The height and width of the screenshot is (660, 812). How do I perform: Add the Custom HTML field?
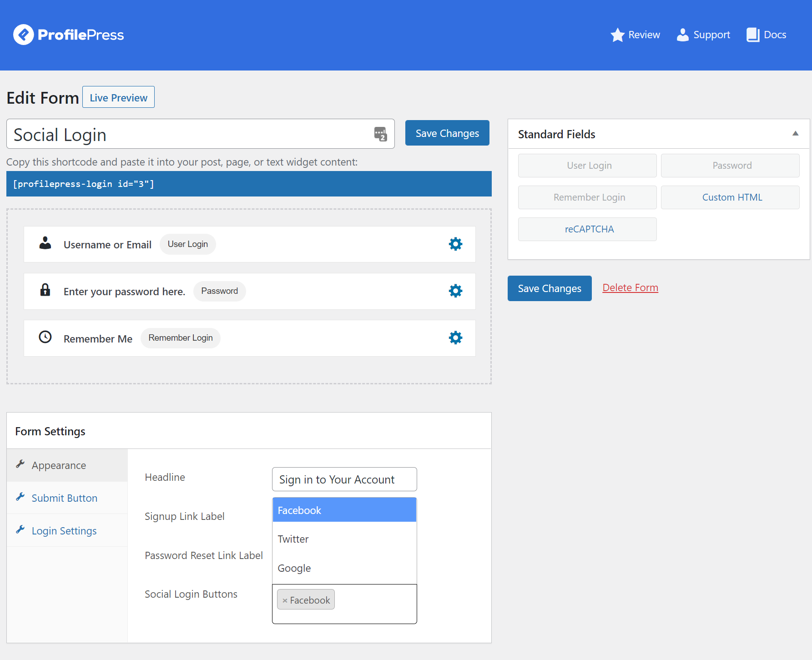point(730,197)
